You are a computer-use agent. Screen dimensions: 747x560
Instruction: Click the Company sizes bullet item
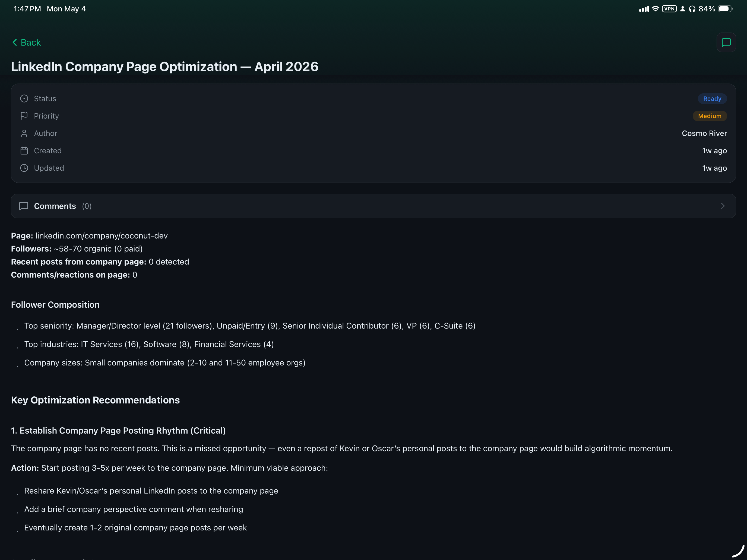pyautogui.click(x=165, y=362)
